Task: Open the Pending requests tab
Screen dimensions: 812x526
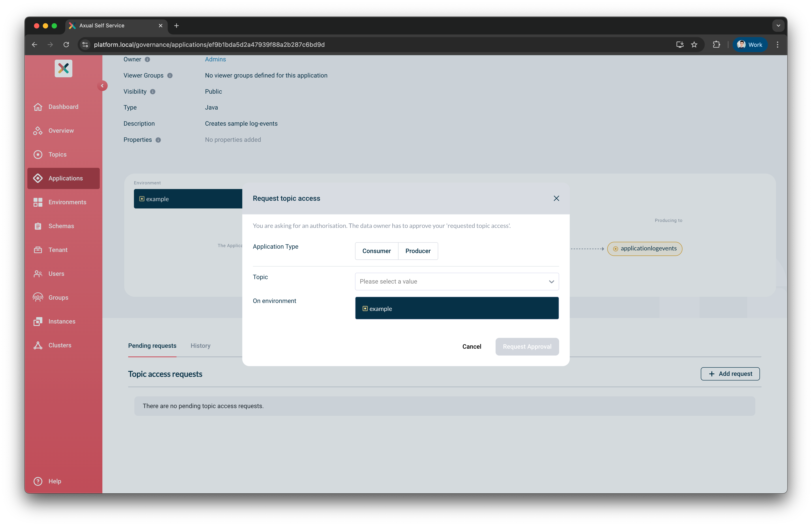Action: pos(152,345)
